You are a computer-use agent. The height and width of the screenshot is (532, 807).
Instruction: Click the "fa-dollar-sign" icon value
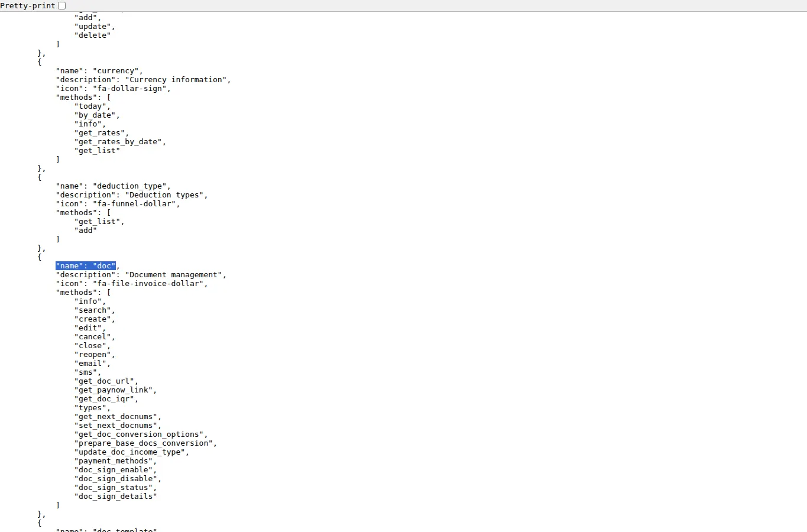point(129,89)
